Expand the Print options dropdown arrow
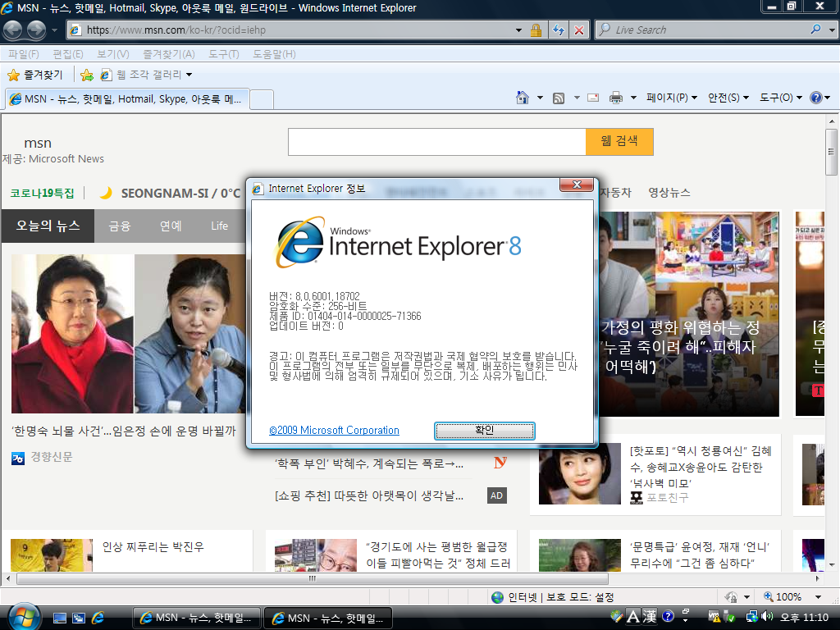 [x=633, y=98]
